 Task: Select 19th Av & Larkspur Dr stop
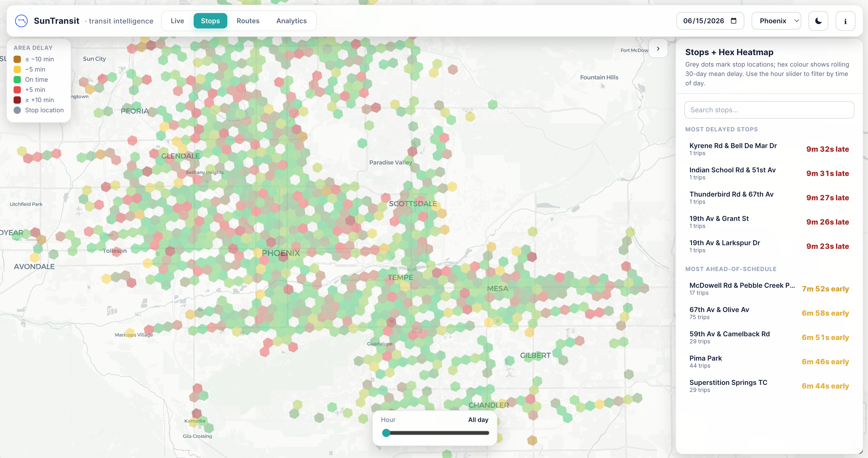pos(769,246)
